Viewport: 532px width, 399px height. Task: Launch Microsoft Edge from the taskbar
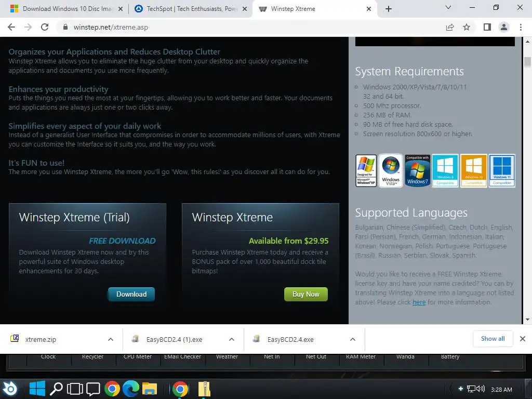(x=130, y=389)
